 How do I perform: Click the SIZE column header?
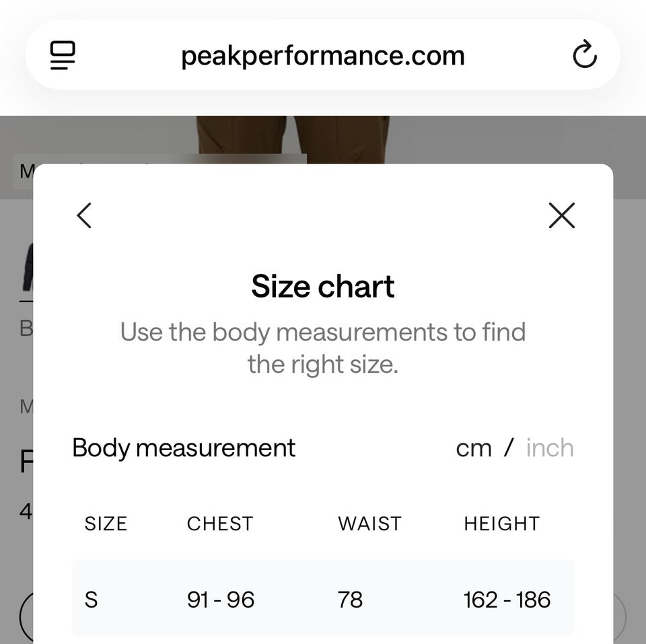click(106, 524)
